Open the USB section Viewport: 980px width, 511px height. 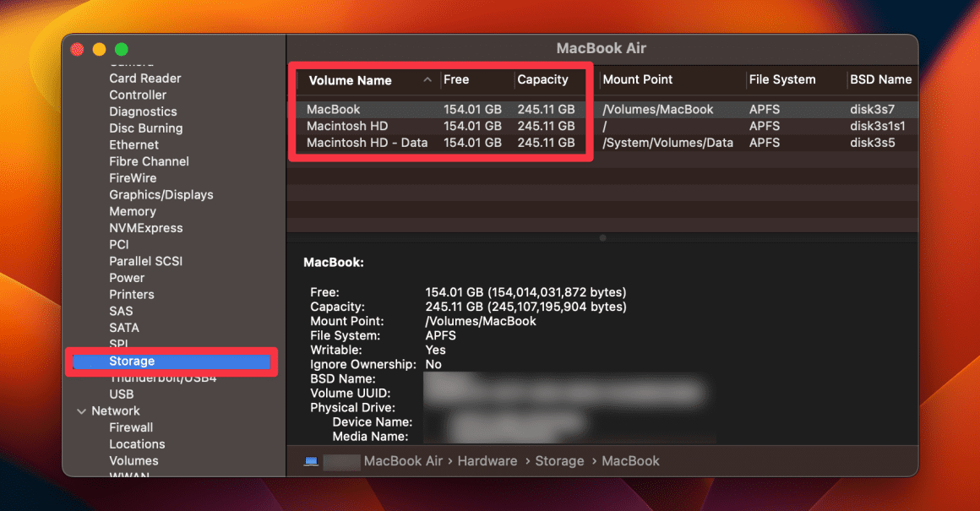click(121, 394)
